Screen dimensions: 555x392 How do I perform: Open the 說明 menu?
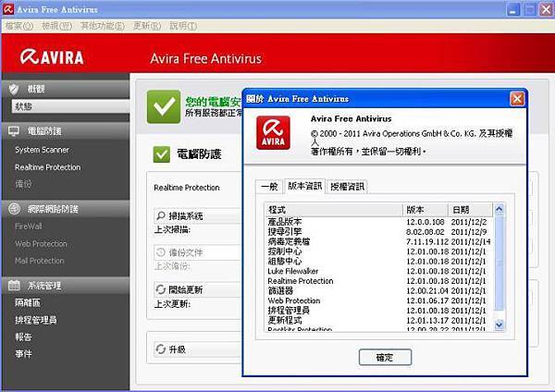point(183,26)
